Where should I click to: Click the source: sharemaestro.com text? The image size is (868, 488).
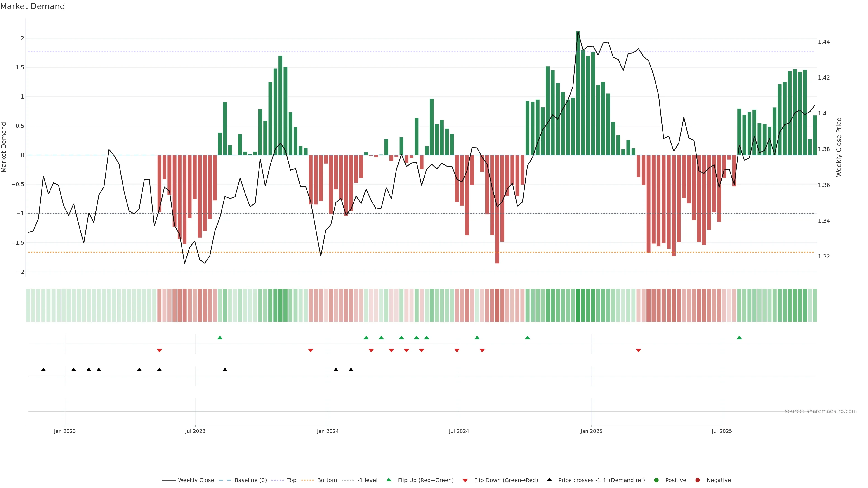click(821, 411)
